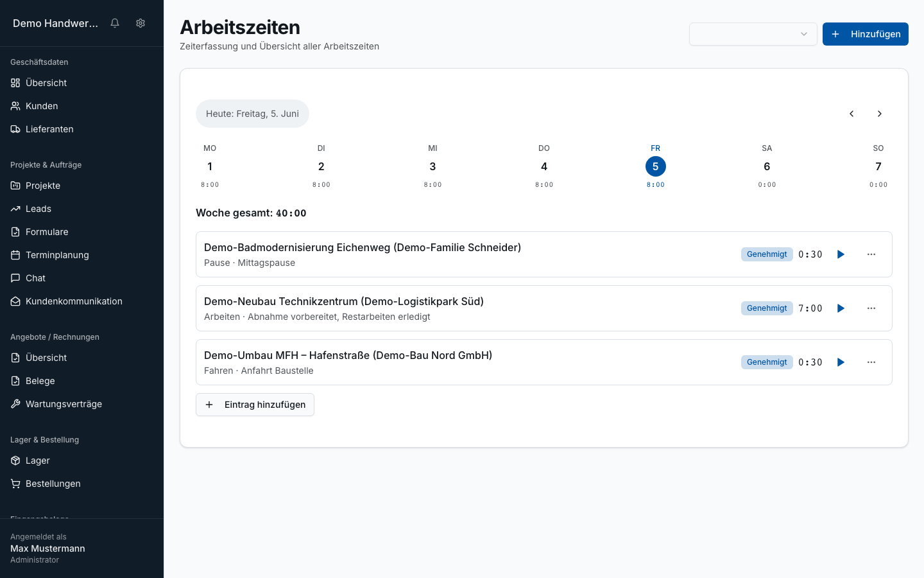Open Projekte in the sidebar
924x578 pixels.
81,186
